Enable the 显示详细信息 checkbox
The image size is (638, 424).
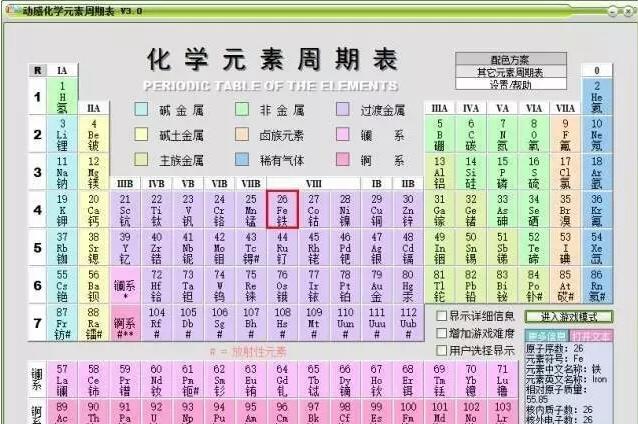pyautogui.click(x=442, y=316)
